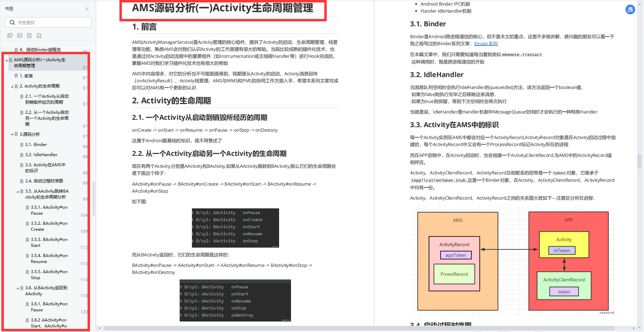Screen dimensions: 644x332
Task: Open the blue floating reader widget at top right
Action: coord(630,9)
